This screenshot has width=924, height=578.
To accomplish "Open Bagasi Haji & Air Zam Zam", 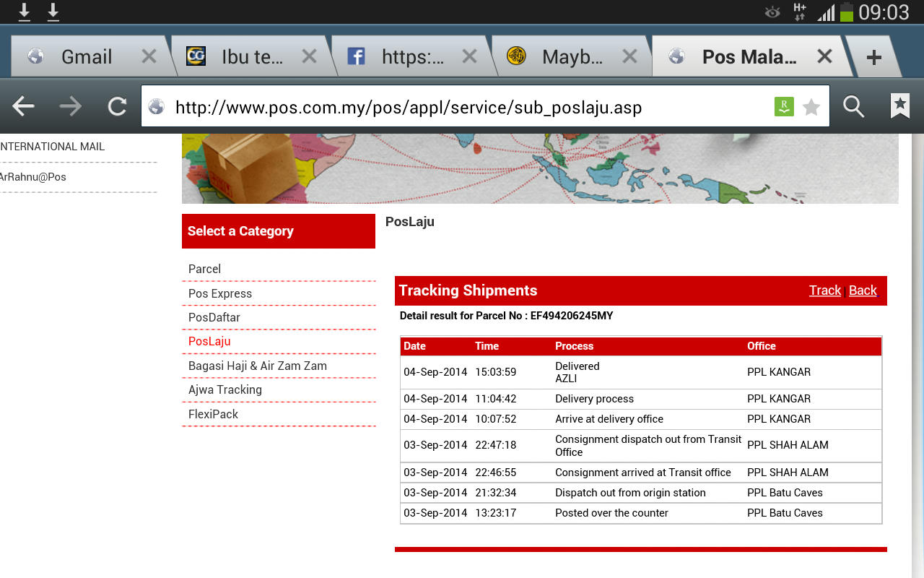I will (x=258, y=366).
